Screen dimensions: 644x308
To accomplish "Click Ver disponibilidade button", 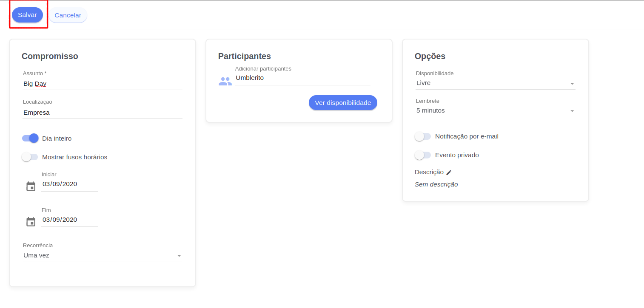I will point(343,103).
